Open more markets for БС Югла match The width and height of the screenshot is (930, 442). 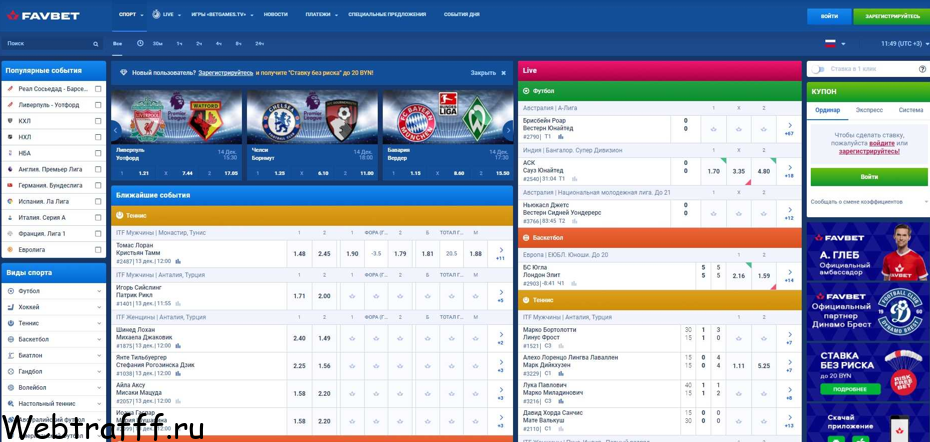point(789,276)
